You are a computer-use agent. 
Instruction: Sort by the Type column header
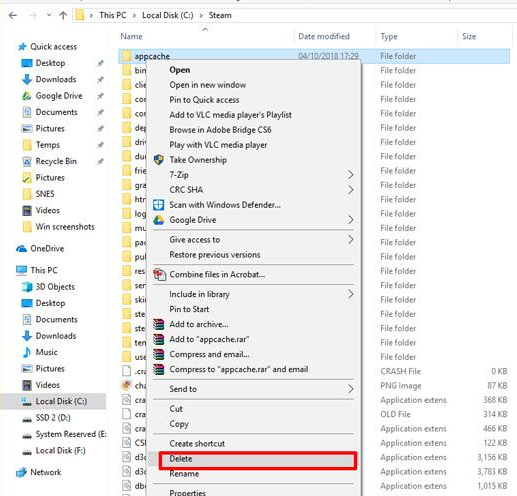click(x=389, y=37)
